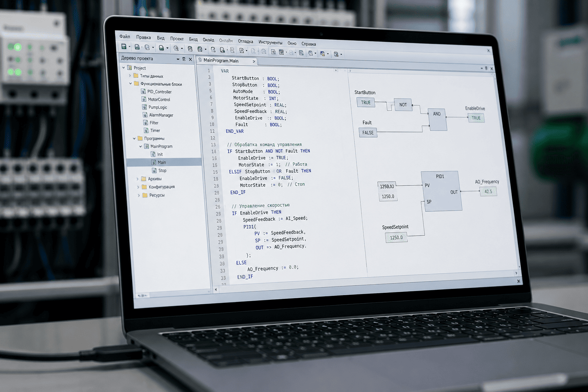Open the Инструменты menu

coord(270,42)
